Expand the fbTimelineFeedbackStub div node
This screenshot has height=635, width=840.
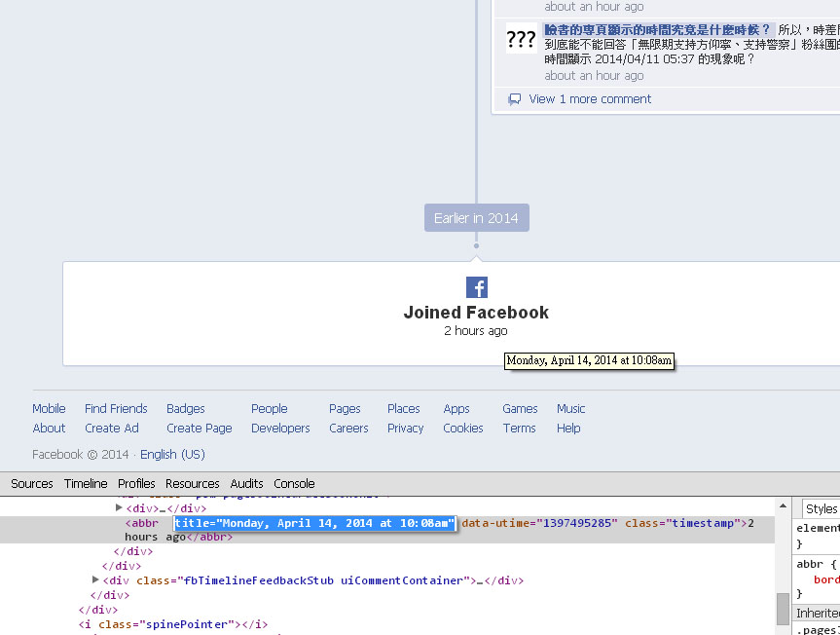click(95, 579)
